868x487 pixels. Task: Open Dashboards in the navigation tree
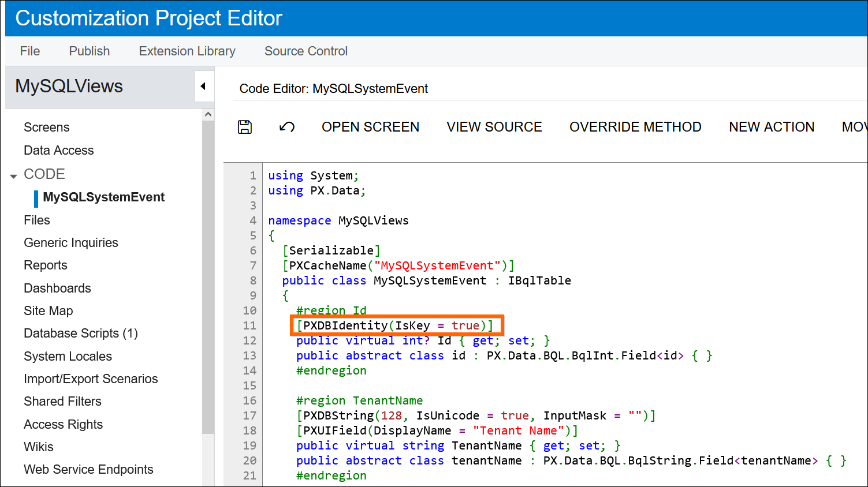pyautogui.click(x=58, y=288)
